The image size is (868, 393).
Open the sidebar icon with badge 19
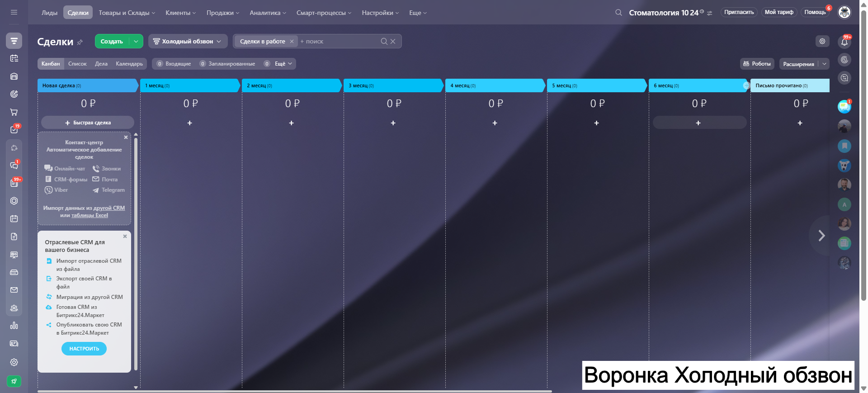click(x=14, y=130)
